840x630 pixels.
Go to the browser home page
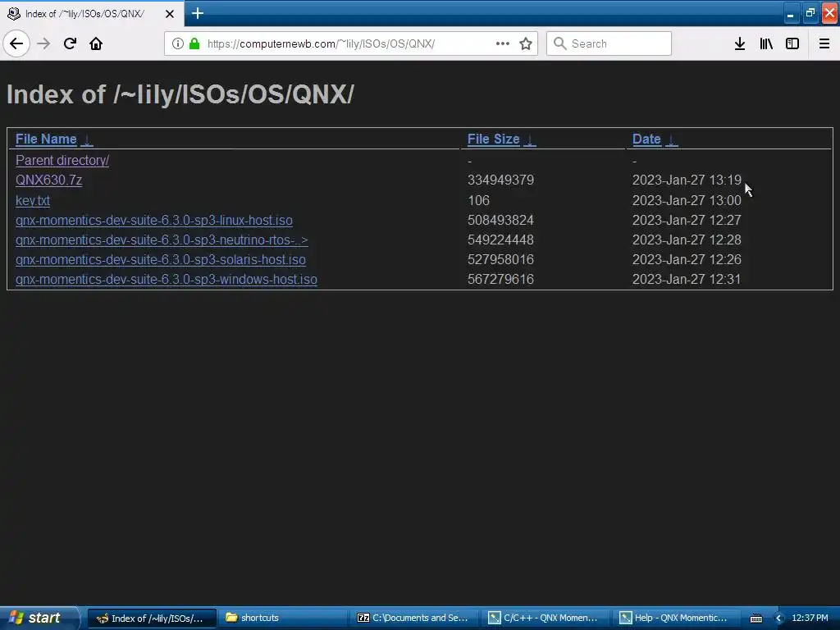coord(96,43)
